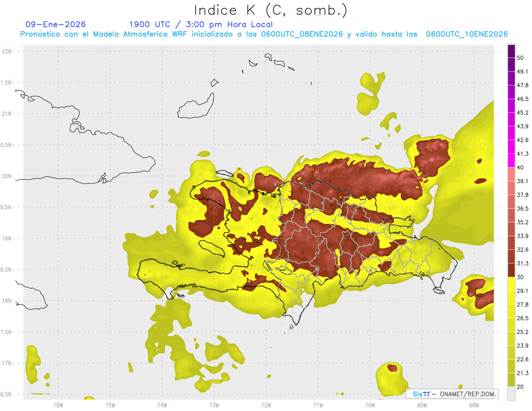Select the date text '09-Ene-2026'
Viewport: 532px width, 411px height.
[56, 24]
